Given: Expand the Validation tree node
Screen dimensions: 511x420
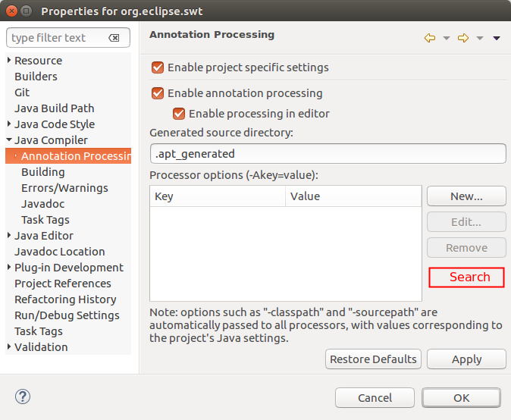Looking at the screenshot, I should point(9,346).
